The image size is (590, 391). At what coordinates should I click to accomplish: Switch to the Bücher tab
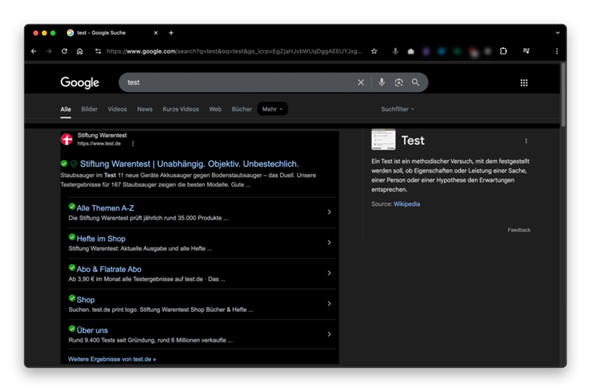pyautogui.click(x=242, y=109)
